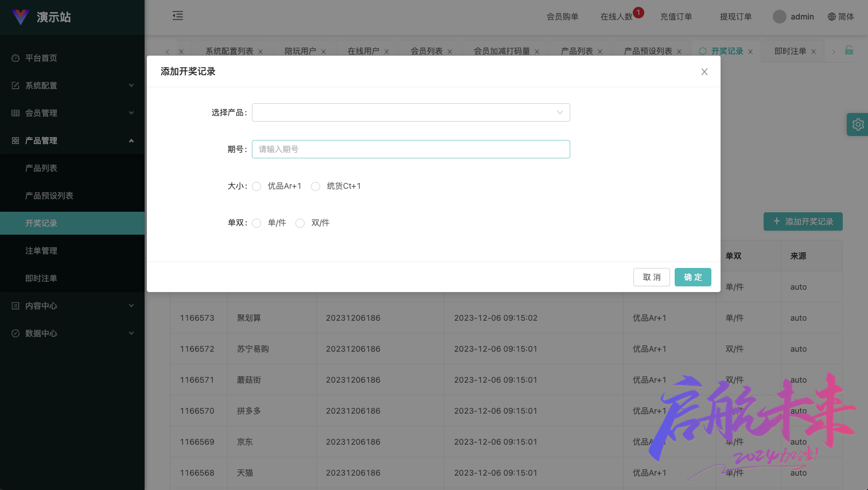Click the 添加开奖记录 button

pos(803,221)
